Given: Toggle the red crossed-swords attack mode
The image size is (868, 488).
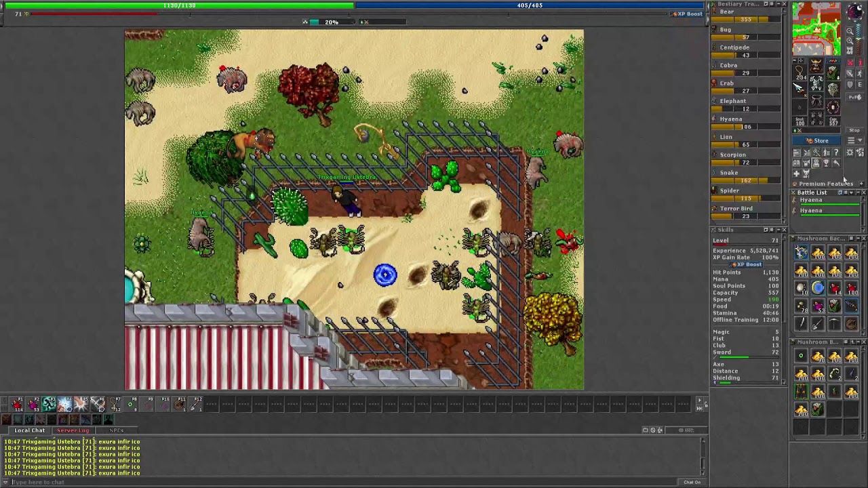Looking at the screenshot, I should 850,62.
